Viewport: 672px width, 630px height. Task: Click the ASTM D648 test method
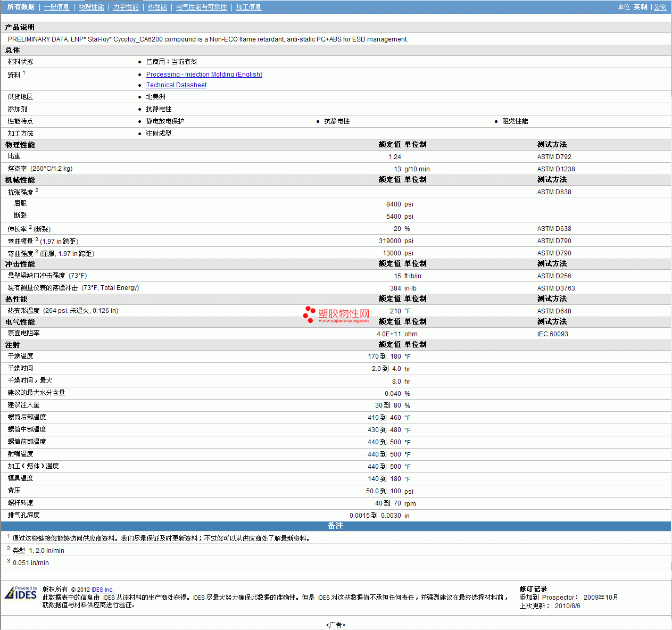[x=554, y=311]
